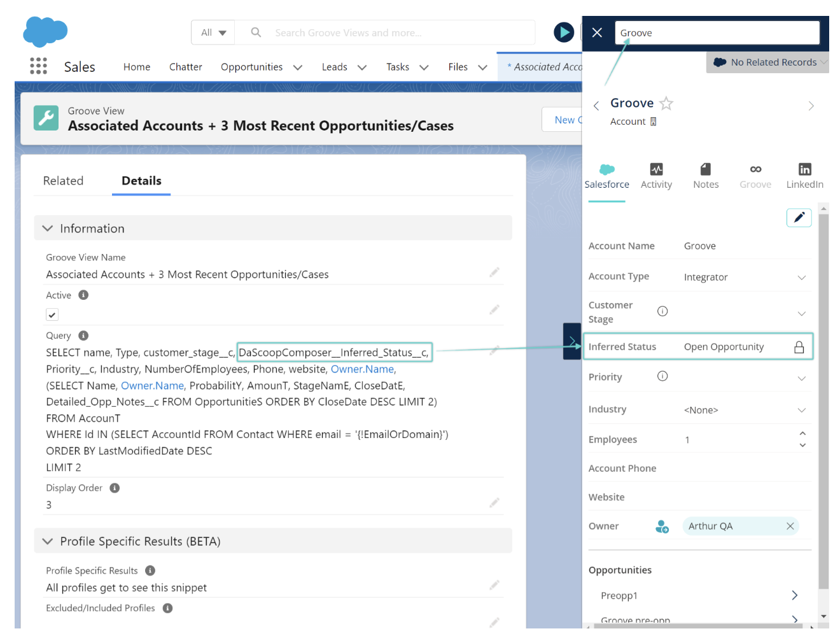
Task: Click the pencil edit button in side panel
Action: coord(799,217)
